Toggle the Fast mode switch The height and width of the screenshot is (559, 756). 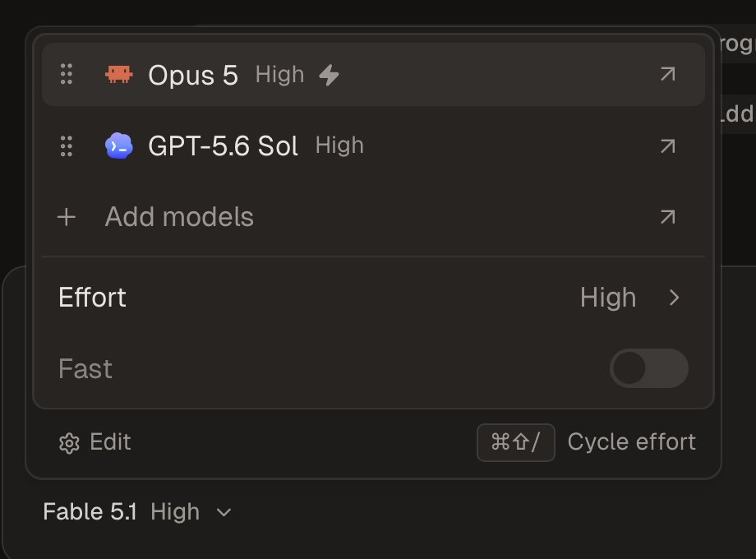click(x=649, y=368)
